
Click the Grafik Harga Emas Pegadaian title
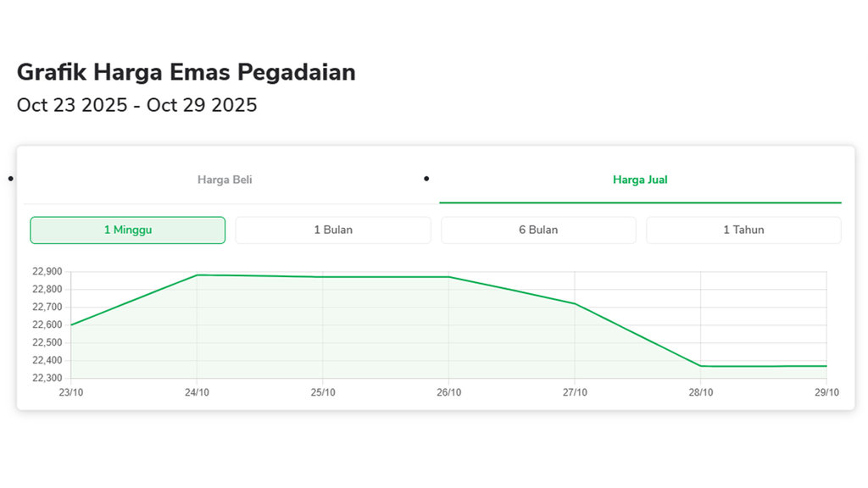pyautogui.click(x=186, y=73)
